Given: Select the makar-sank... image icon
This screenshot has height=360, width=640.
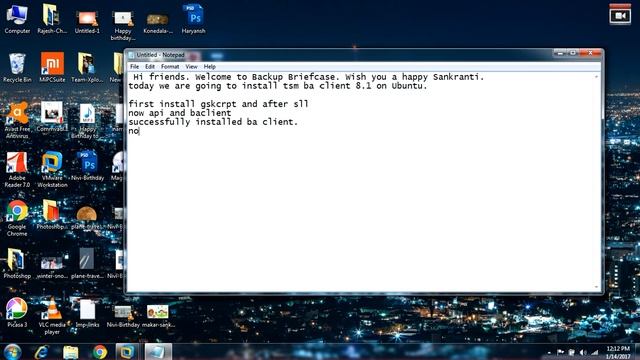Looking at the screenshot, I should pyautogui.click(x=158, y=316).
